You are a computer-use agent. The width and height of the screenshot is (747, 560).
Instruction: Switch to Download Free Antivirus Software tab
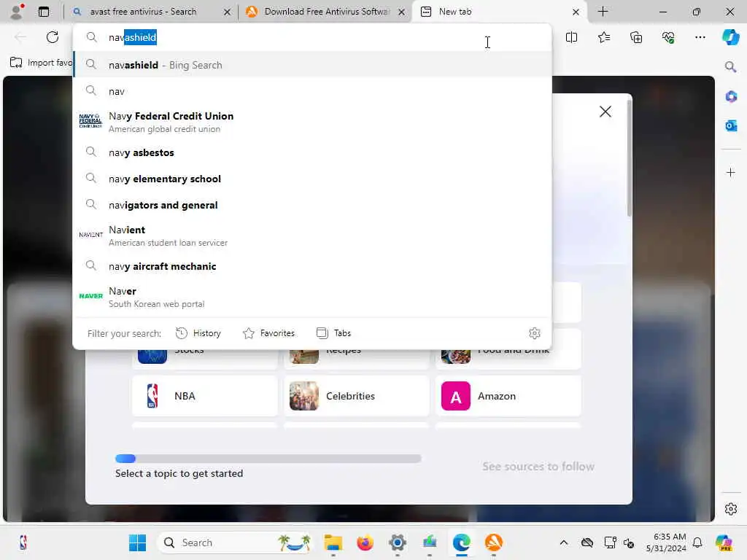tap(326, 12)
